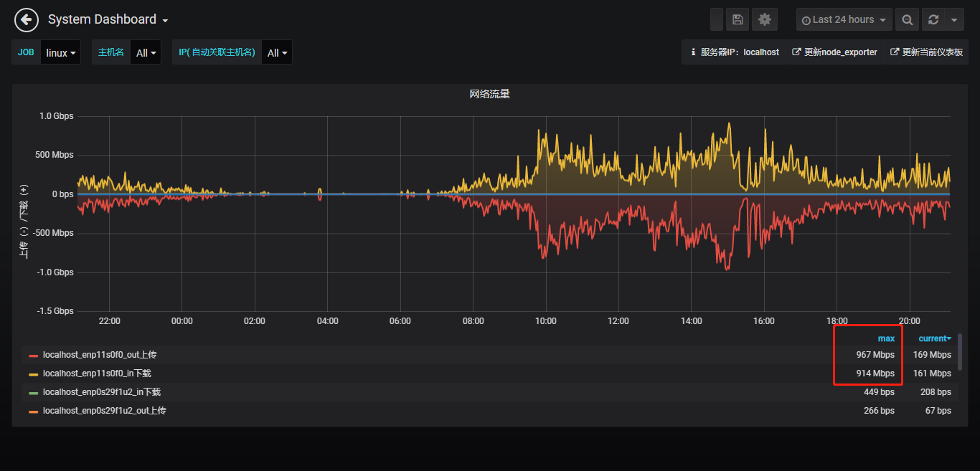
Task: Sort legend by the current column
Action: pos(934,338)
